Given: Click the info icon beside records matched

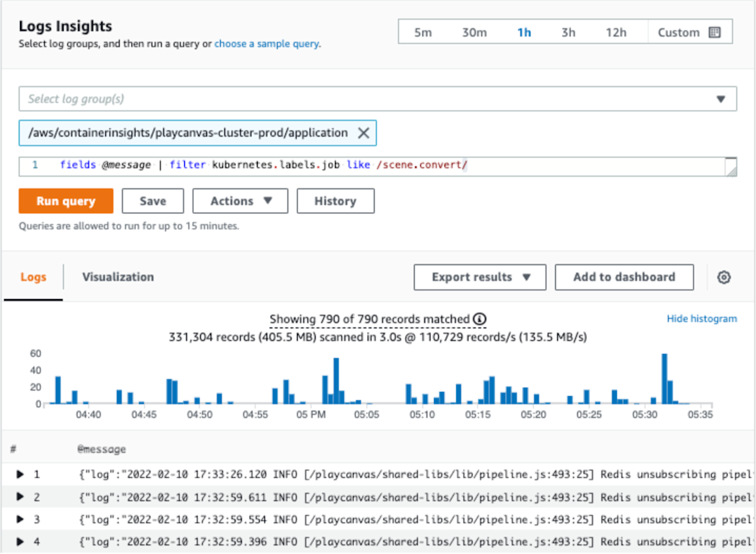Looking at the screenshot, I should (x=479, y=319).
